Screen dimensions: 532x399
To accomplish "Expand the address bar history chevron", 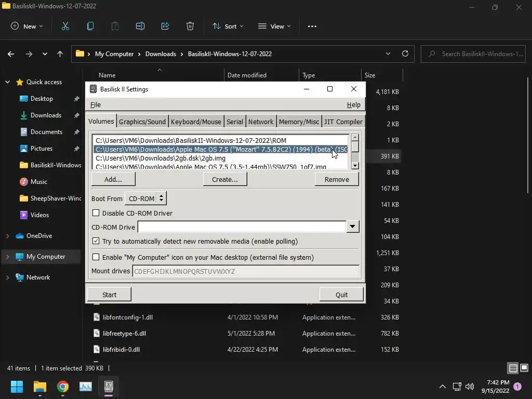I will click(x=388, y=54).
